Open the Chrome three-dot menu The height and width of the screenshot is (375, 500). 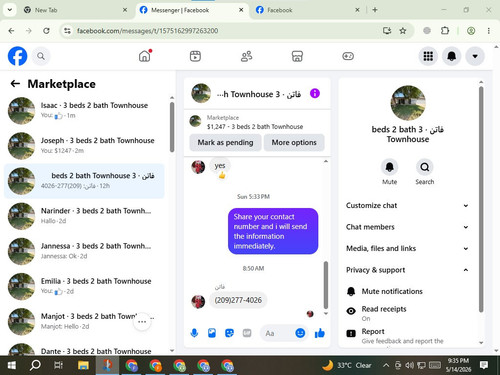click(x=489, y=31)
